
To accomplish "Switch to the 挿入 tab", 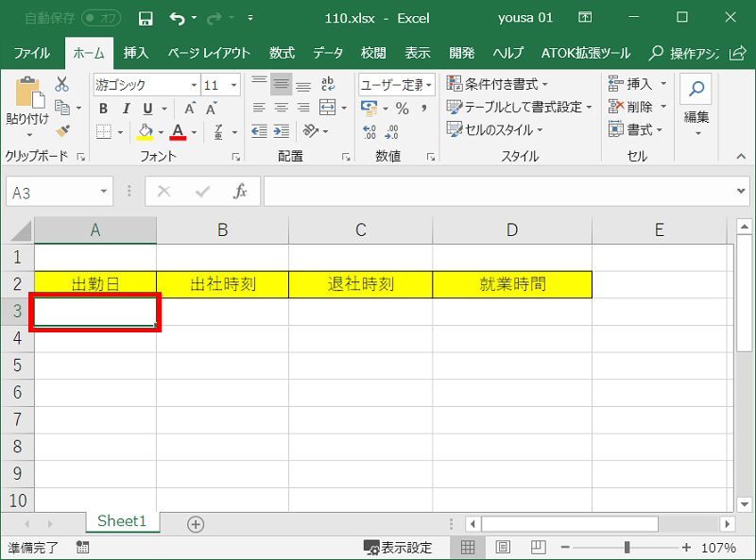I will point(136,53).
